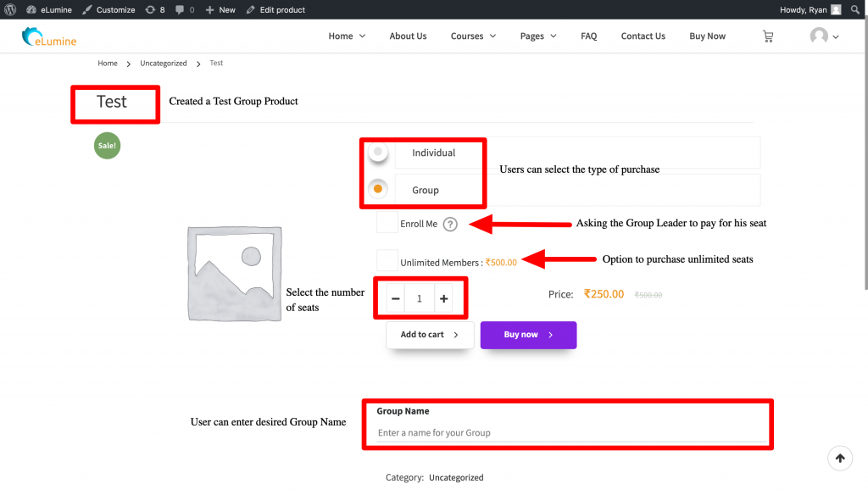Click the purple Buy now button
Viewport: 868px width, 495px height.
[528, 335]
